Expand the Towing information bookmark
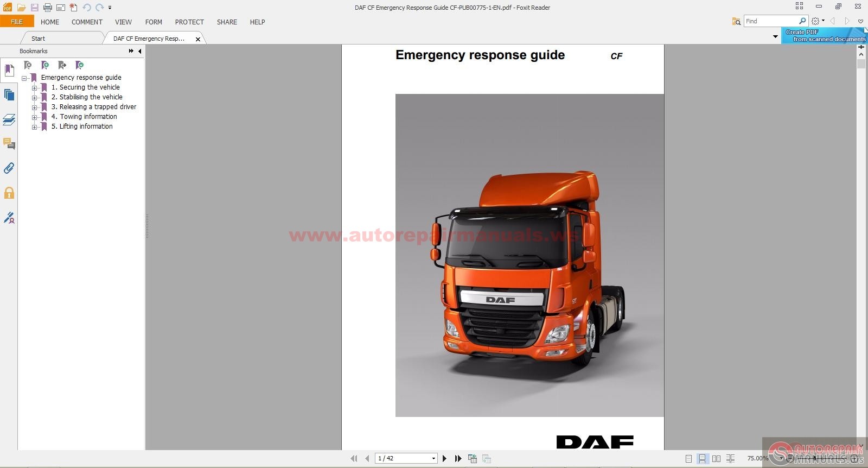This screenshot has width=868, height=468. coord(34,117)
